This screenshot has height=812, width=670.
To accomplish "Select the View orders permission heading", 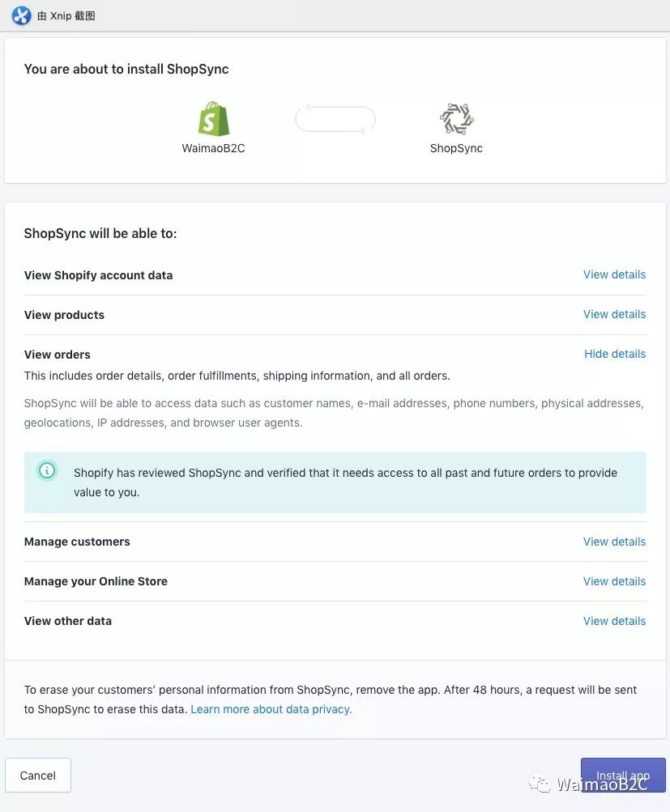I will click(58, 355).
